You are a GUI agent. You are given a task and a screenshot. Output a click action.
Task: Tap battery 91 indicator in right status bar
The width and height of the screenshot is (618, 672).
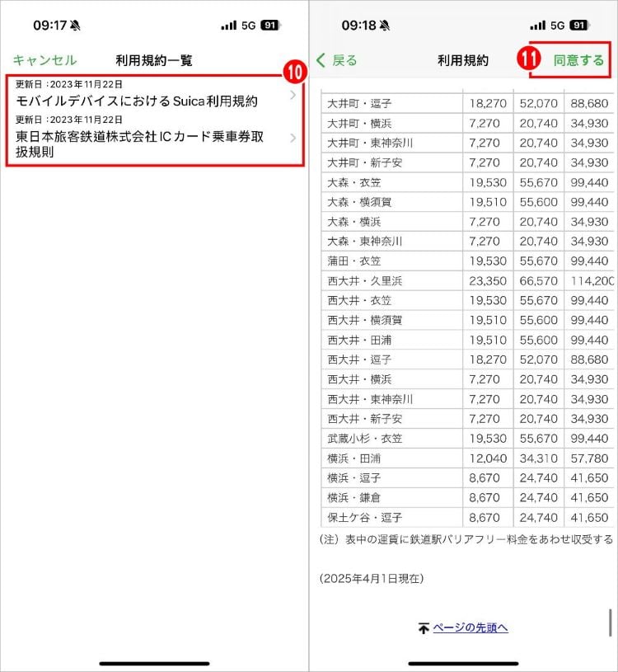coord(579,26)
